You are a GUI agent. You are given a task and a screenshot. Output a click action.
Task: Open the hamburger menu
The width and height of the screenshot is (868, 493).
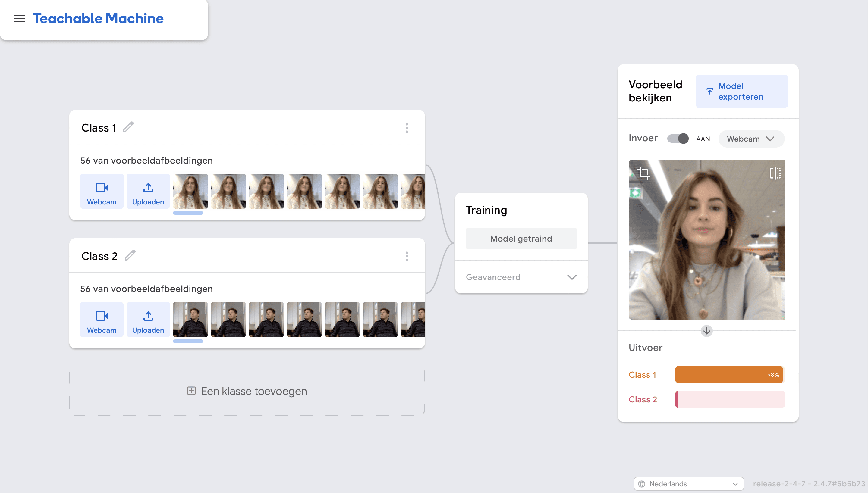pyautogui.click(x=19, y=19)
